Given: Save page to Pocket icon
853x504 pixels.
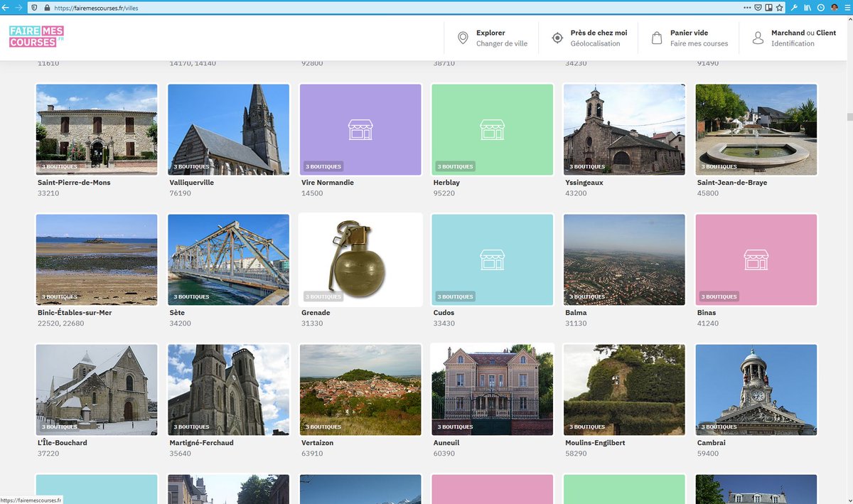Looking at the screenshot, I should [758, 7].
